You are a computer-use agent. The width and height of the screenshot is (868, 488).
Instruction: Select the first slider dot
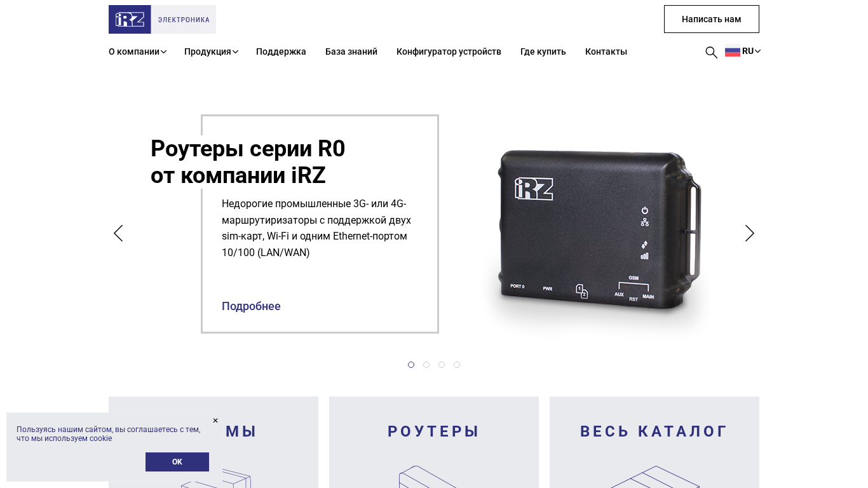pos(411,365)
